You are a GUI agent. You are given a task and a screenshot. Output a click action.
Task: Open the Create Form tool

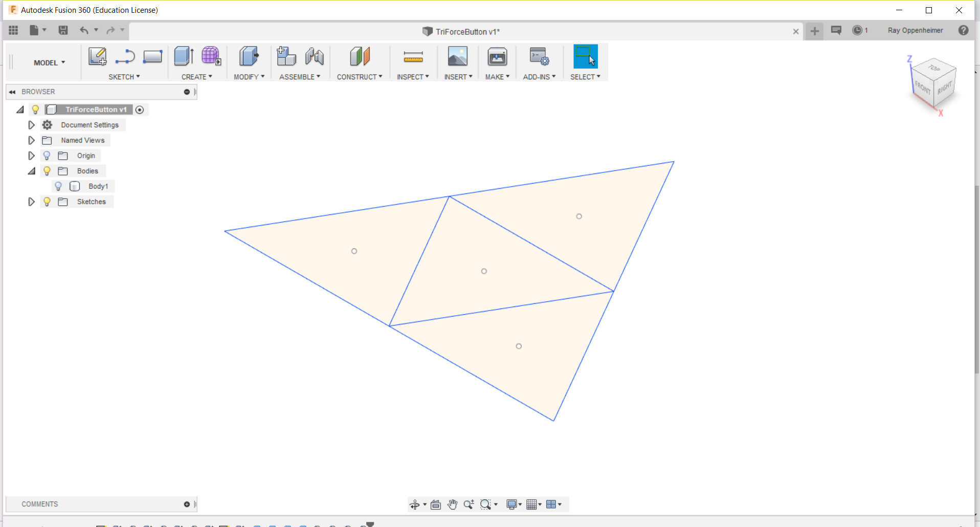point(211,56)
